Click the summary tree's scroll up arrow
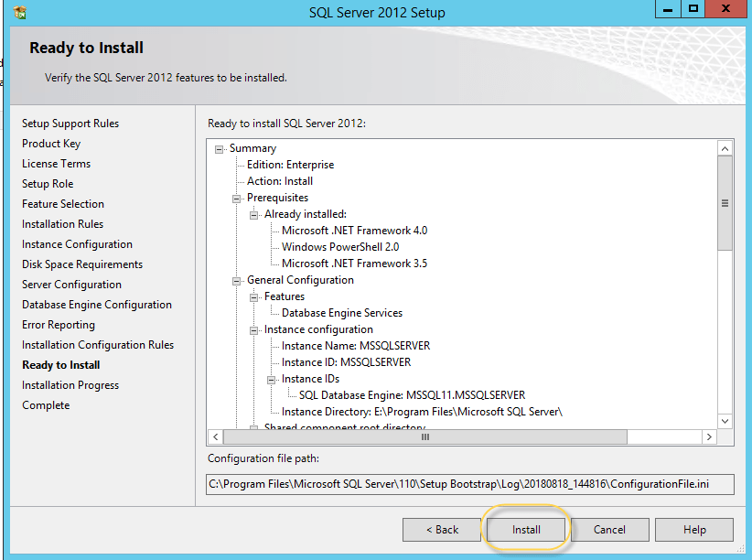The image size is (752, 560). [x=725, y=148]
